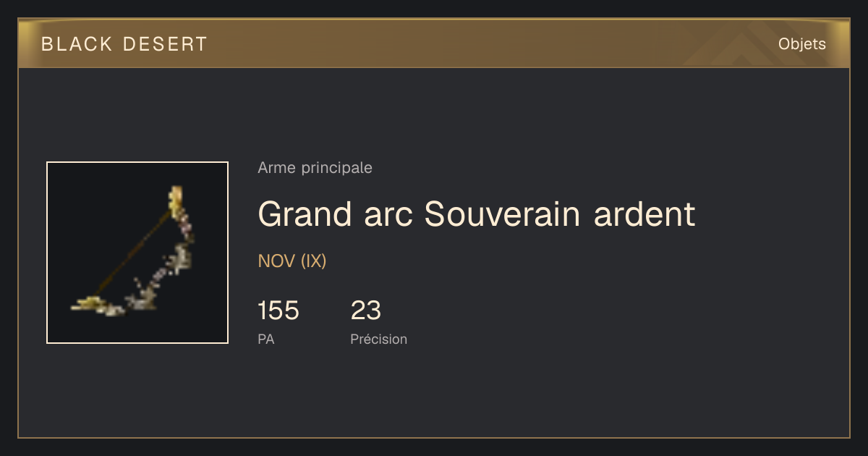Image resolution: width=868 pixels, height=456 pixels.
Task: Click the empty dark card area below stats
Action: (434, 394)
